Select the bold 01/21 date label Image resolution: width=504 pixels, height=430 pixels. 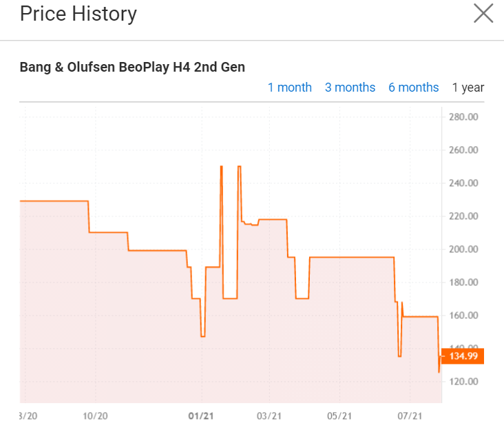[x=200, y=416]
